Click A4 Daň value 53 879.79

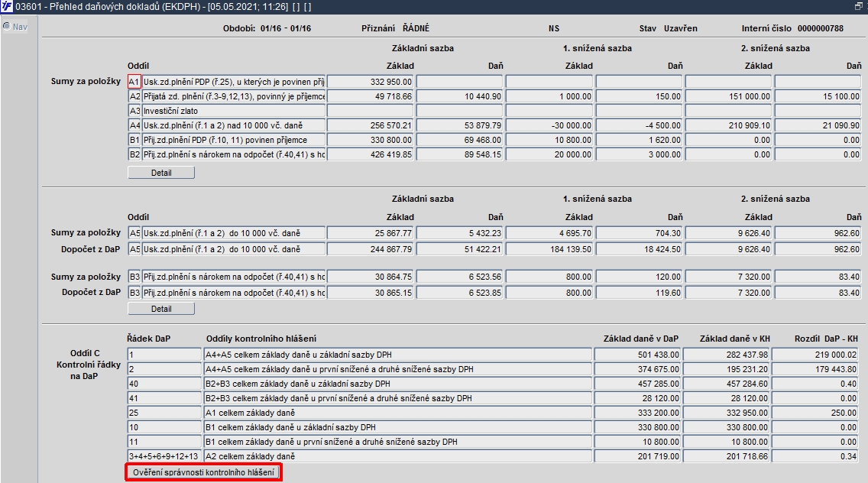tap(459, 125)
